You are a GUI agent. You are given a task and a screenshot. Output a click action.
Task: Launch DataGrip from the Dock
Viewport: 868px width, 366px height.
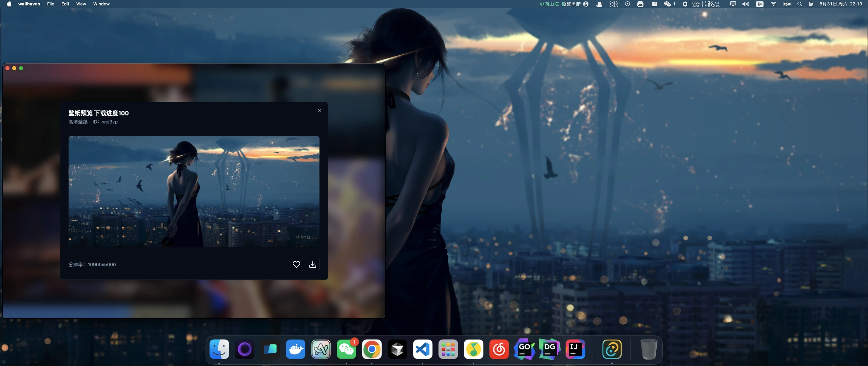tap(550, 349)
